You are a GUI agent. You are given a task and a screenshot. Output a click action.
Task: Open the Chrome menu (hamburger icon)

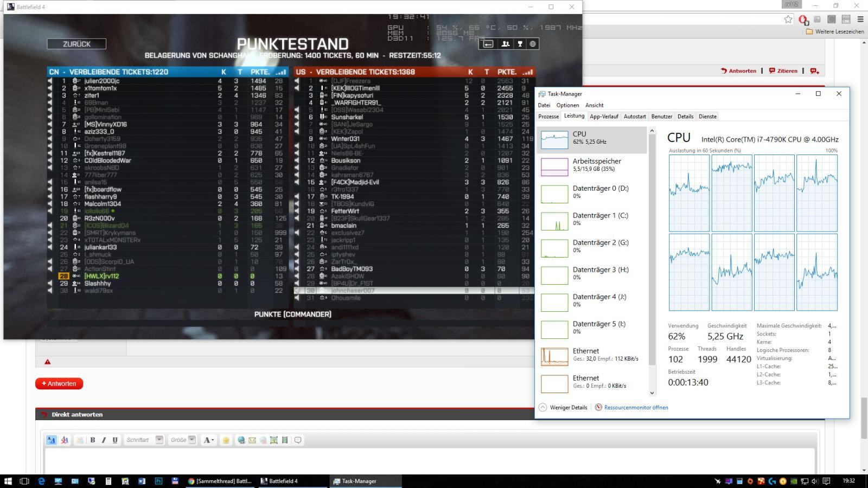click(x=860, y=20)
